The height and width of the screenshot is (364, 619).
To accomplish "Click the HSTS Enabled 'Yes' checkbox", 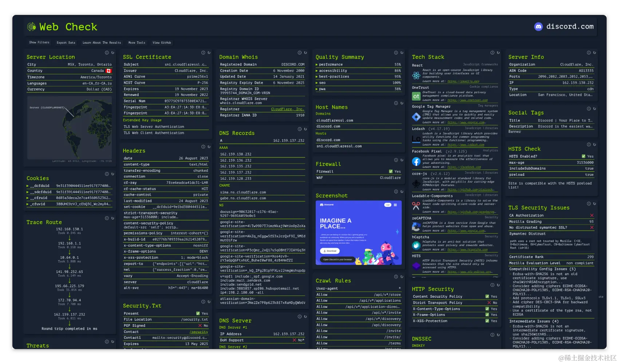I will (584, 157).
